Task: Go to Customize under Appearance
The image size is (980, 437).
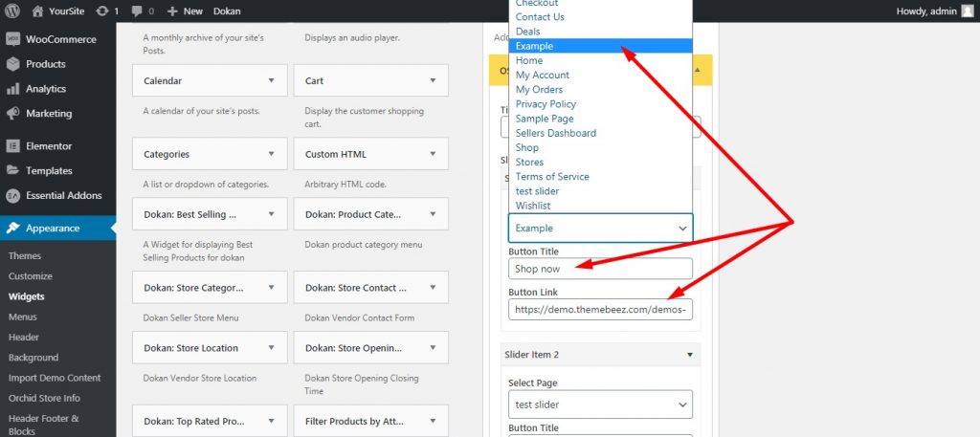Action: [31, 276]
